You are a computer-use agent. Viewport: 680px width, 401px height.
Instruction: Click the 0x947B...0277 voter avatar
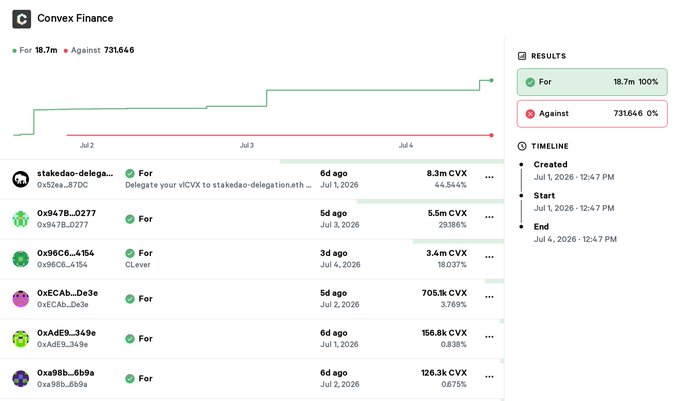click(x=20, y=219)
